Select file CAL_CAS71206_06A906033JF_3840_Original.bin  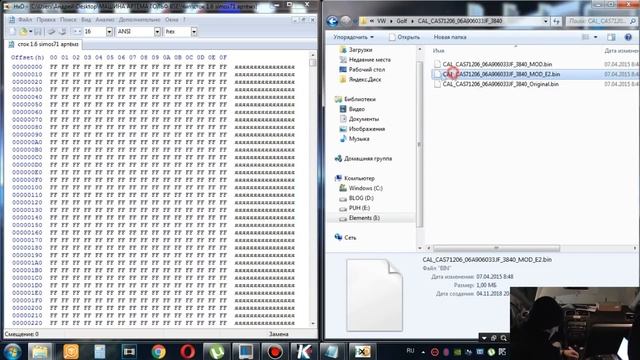coord(500,84)
